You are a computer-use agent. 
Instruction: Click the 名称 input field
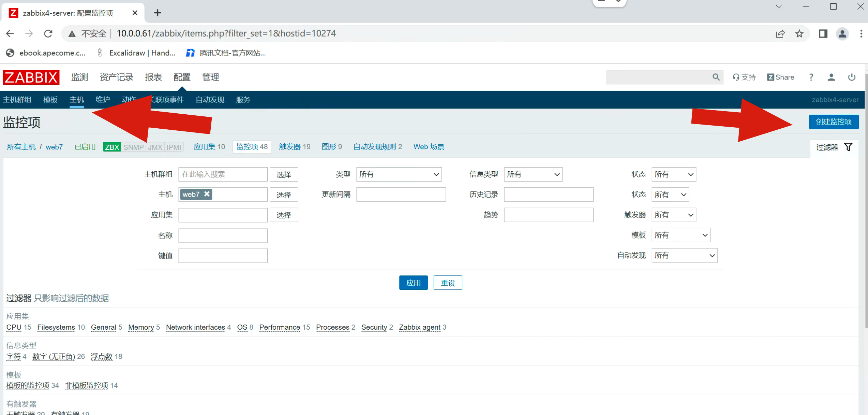223,235
